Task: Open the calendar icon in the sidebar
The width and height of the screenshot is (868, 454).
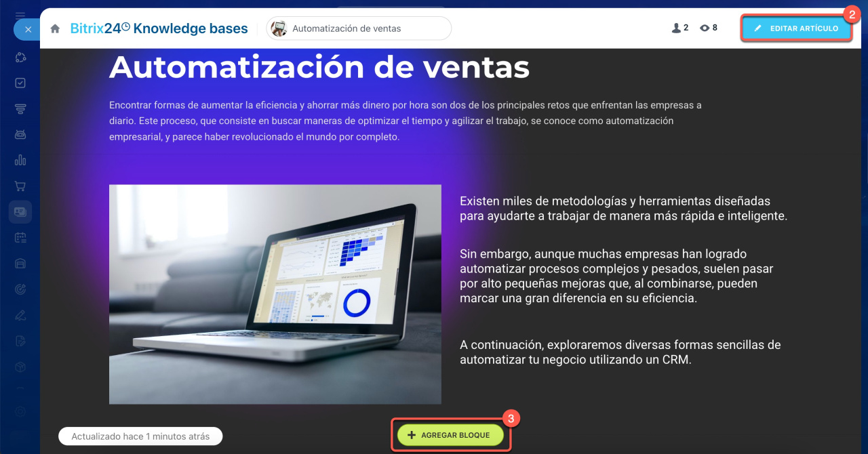Action: [20, 238]
